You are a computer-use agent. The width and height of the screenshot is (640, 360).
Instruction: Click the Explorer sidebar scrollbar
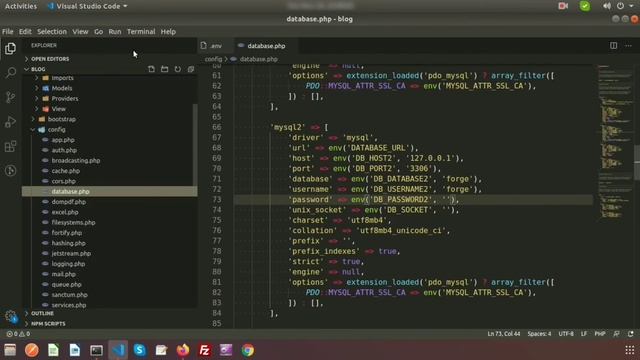coord(195,145)
